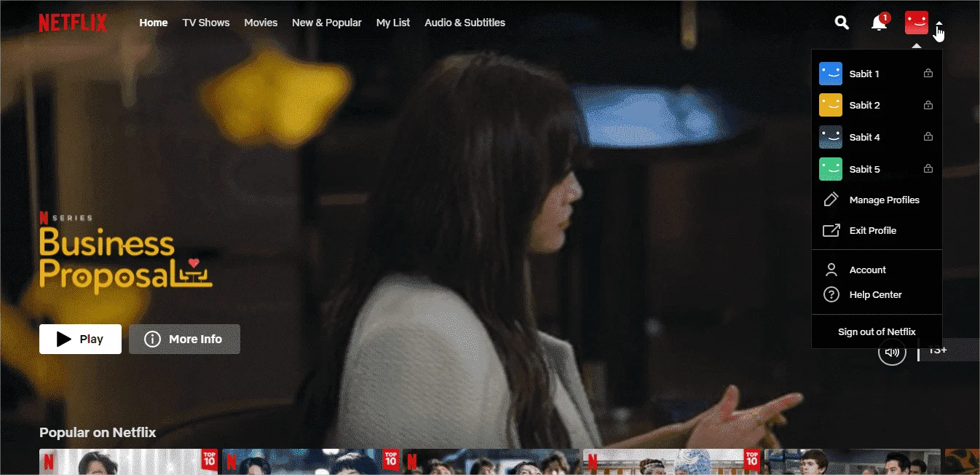
Task: Choose Manage Profiles
Action: coord(885,200)
